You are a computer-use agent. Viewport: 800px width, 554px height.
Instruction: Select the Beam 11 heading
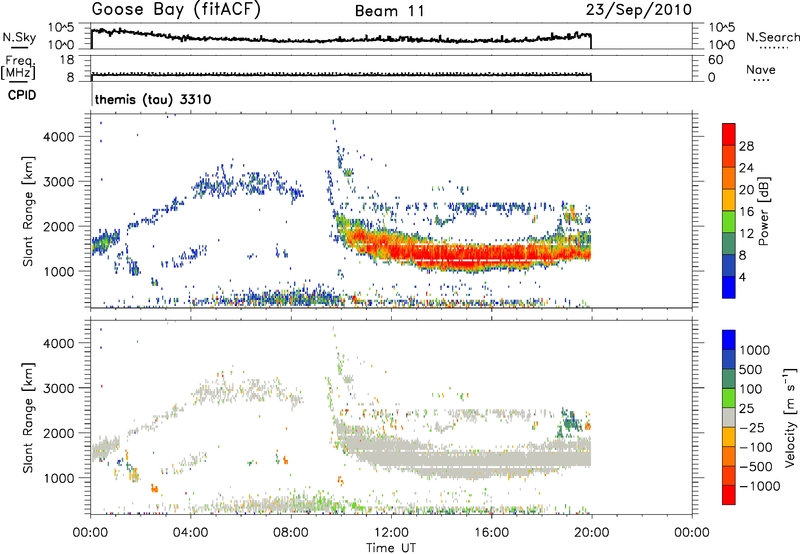tap(390, 11)
